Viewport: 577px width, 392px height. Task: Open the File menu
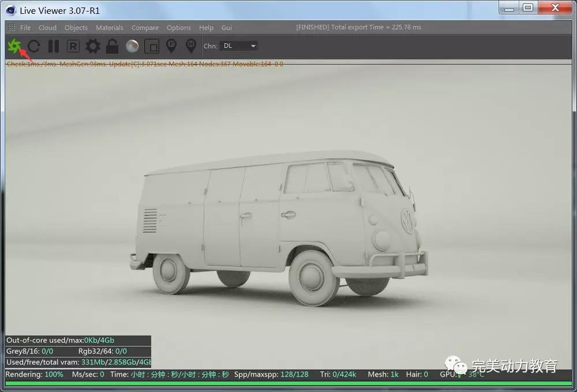25,28
